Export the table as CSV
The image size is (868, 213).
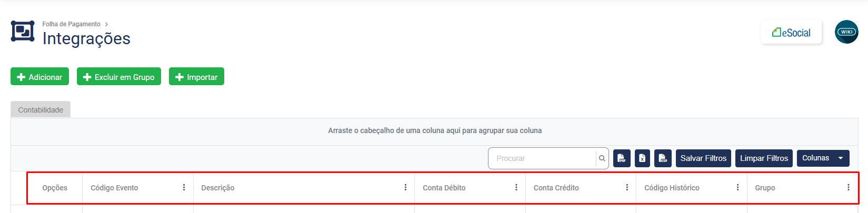663,158
